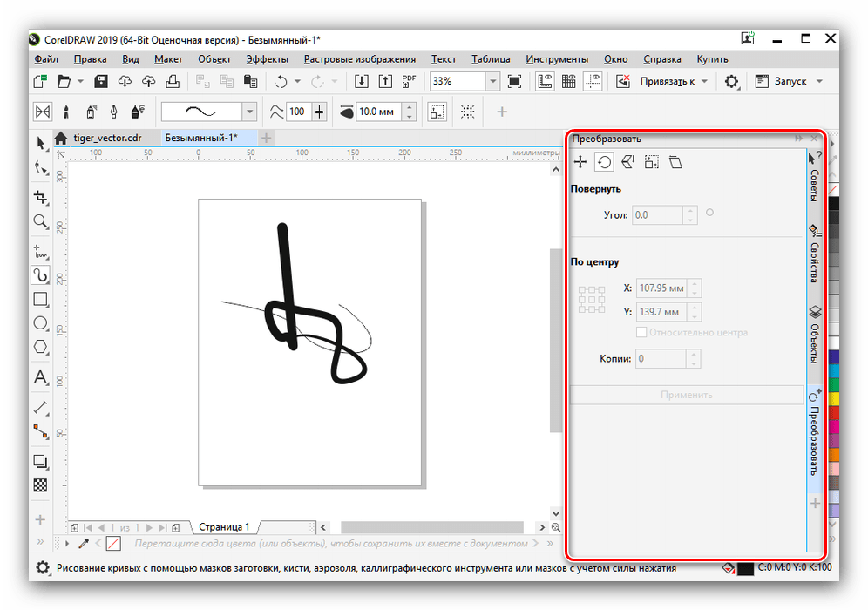868x610 pixels.
Task: Open the 'Эффекты' menu
Action: (268, 59)
